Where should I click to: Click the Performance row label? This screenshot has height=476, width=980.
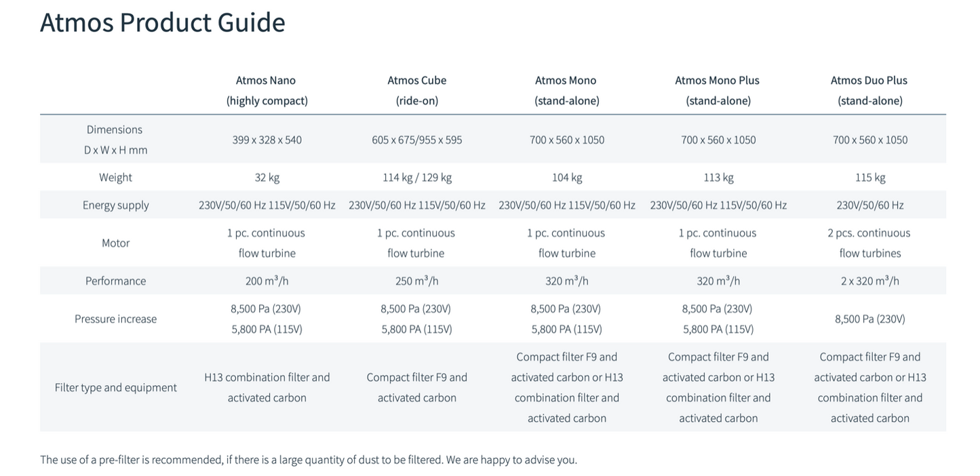point(115,281)
